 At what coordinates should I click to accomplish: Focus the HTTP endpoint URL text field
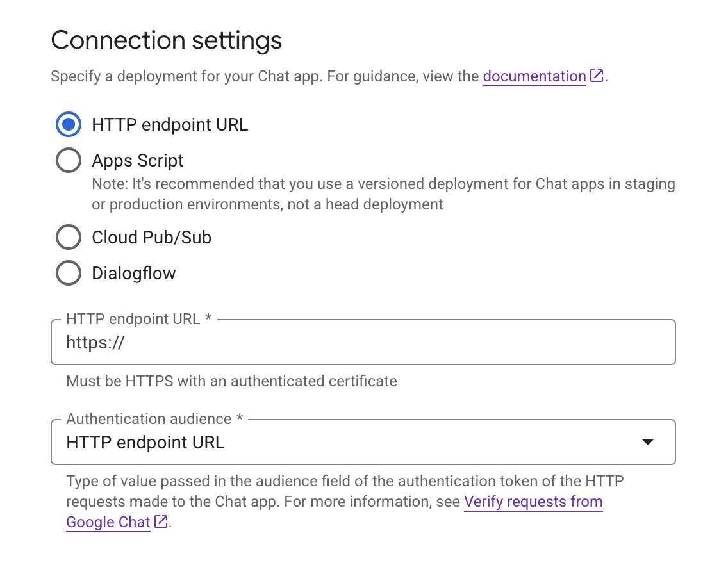[x=363, y=342]
